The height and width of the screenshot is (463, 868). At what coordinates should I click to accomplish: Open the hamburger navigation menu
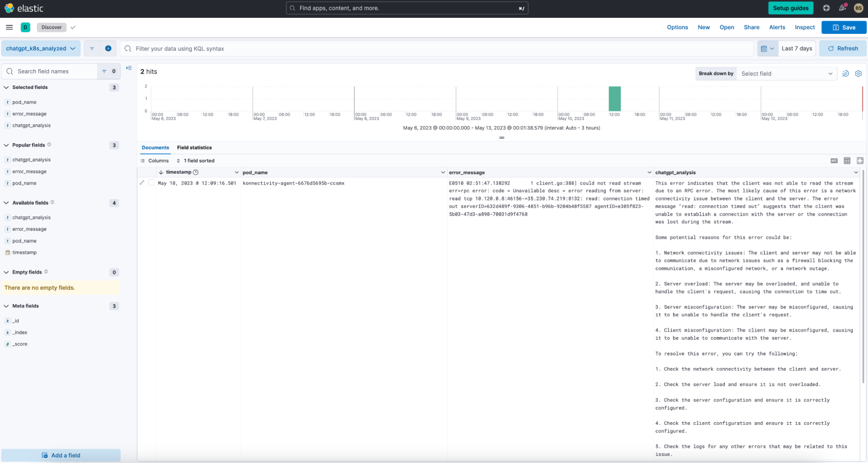[x=9, y=27]
